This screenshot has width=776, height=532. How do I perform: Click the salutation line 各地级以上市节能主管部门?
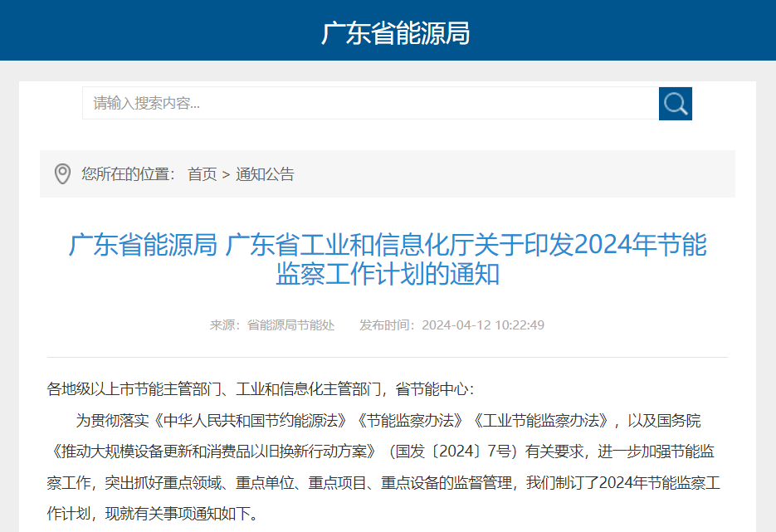261,389
